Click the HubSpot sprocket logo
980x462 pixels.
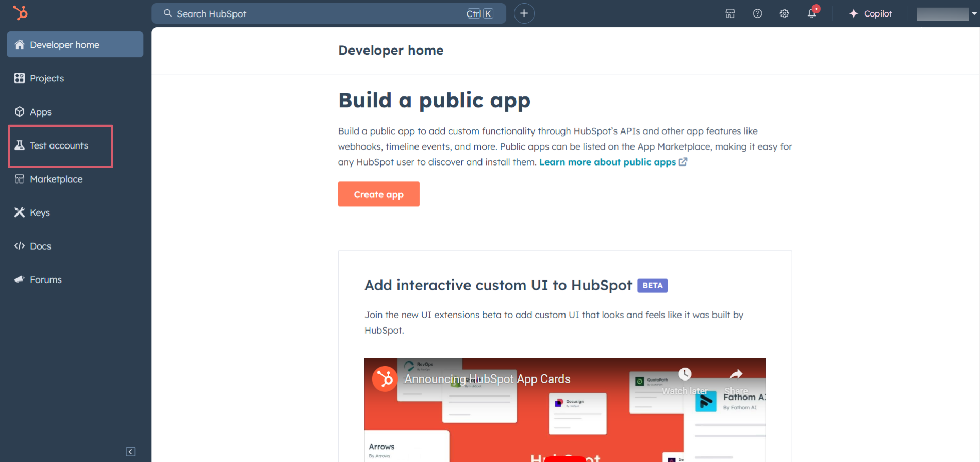pyautogui.click(x=20, y=12)
